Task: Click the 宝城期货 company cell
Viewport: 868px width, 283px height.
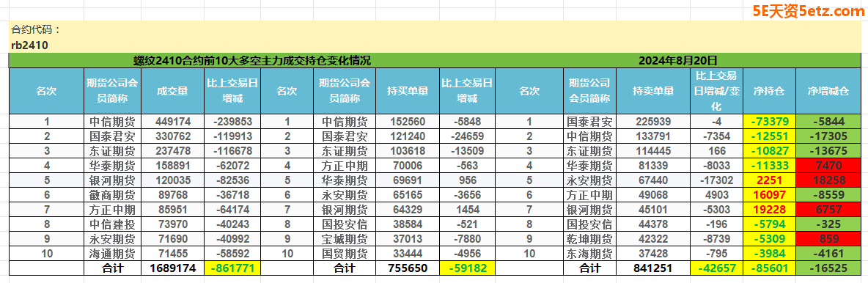Action: click(345, 239)
